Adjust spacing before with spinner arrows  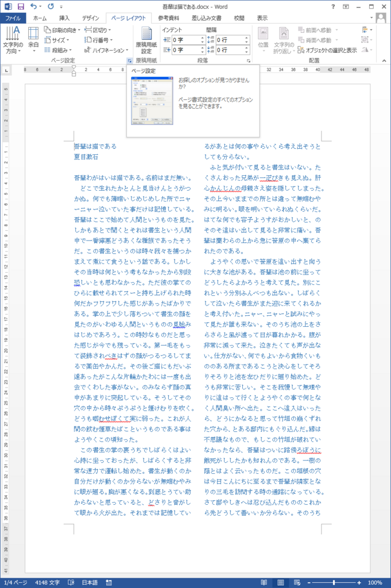tap(247, 40)
